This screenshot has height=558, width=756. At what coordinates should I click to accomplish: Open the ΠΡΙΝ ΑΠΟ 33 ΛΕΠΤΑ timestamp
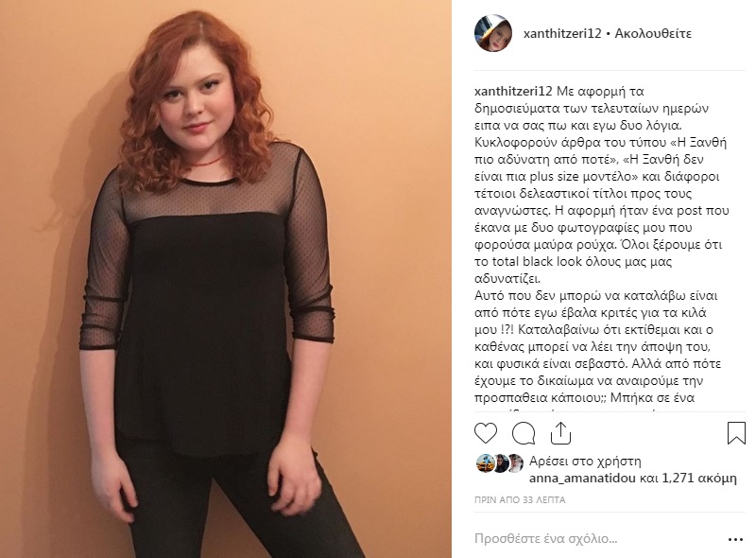520,500
